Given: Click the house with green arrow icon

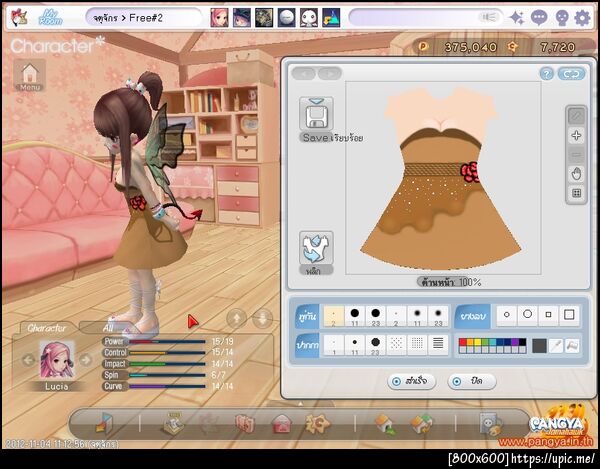Looking at the screenshot, I should point(385,424).
